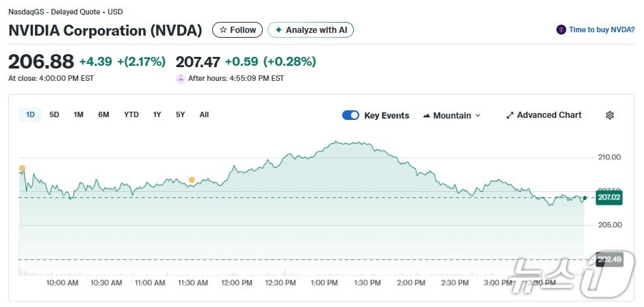
Task: Click the 202.49 previous close label
Action: [x=608, y=259]
